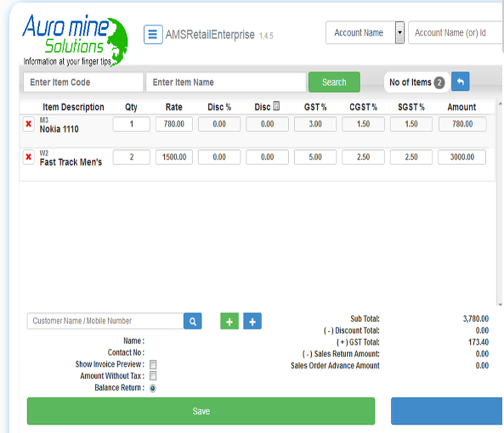Click the Qty field for Fast Track Men's
Image resolution: width=504 pixels, height=433 pixels.
coord(132,157)
